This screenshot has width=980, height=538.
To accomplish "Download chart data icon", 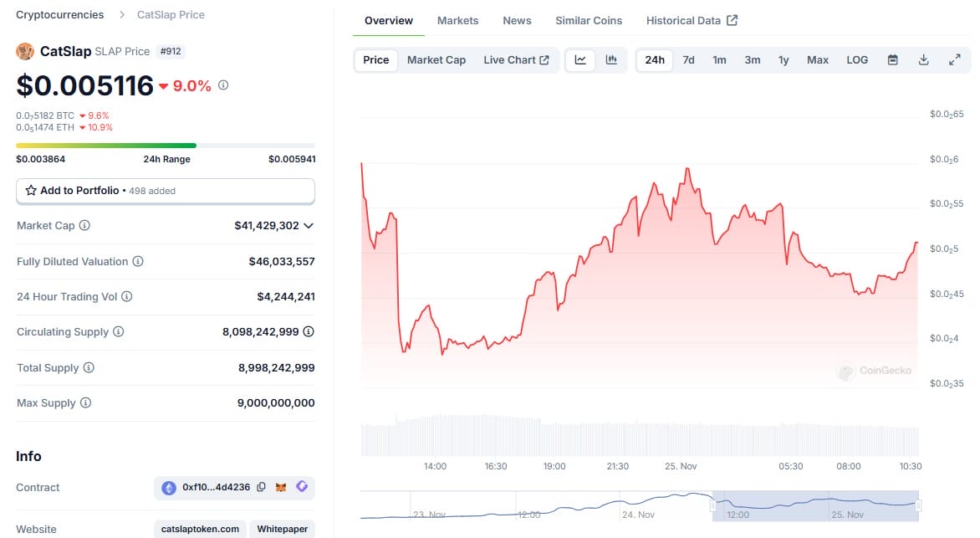I will pyautogui.click(x=923, y=59).
